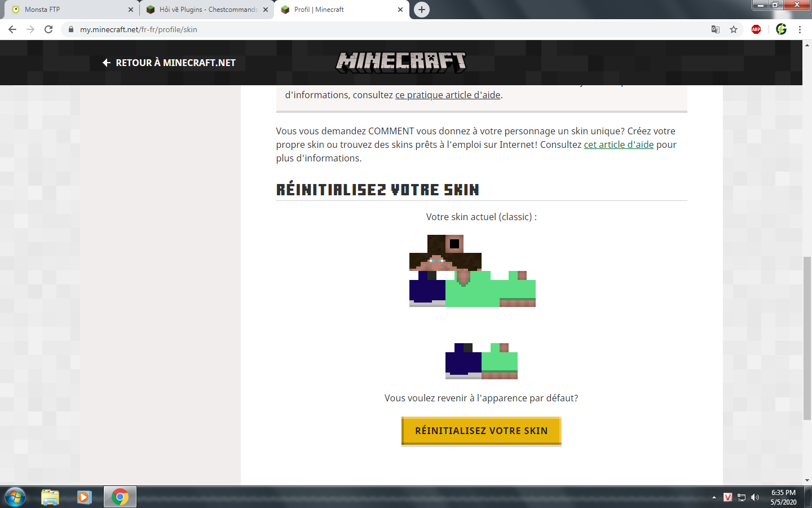Click the Chrome taskbar icon
Screen dimensions: 812x508
(x=120, y=497)
